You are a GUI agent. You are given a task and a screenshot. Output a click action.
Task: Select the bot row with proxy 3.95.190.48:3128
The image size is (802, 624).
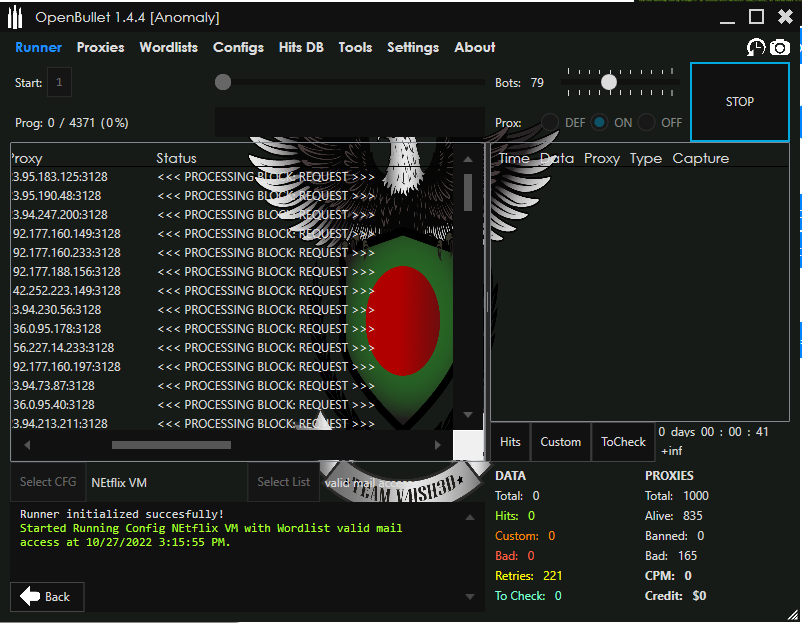click(x=231, y=196)
